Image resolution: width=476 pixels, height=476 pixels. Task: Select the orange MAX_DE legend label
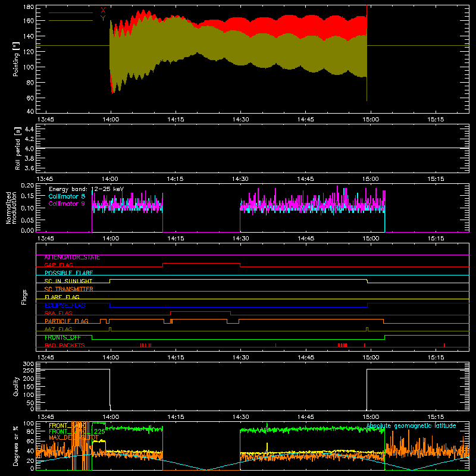tap(74, 437)
